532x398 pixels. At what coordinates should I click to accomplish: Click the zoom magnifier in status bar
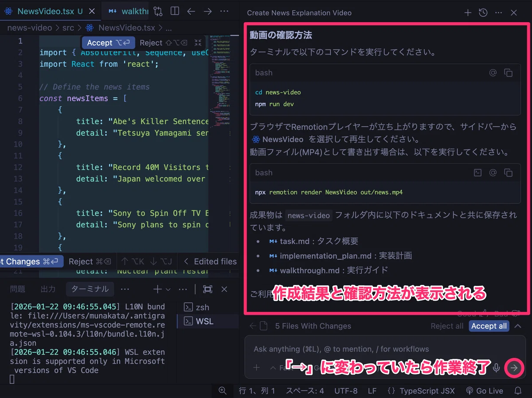[x=223, y=391]
